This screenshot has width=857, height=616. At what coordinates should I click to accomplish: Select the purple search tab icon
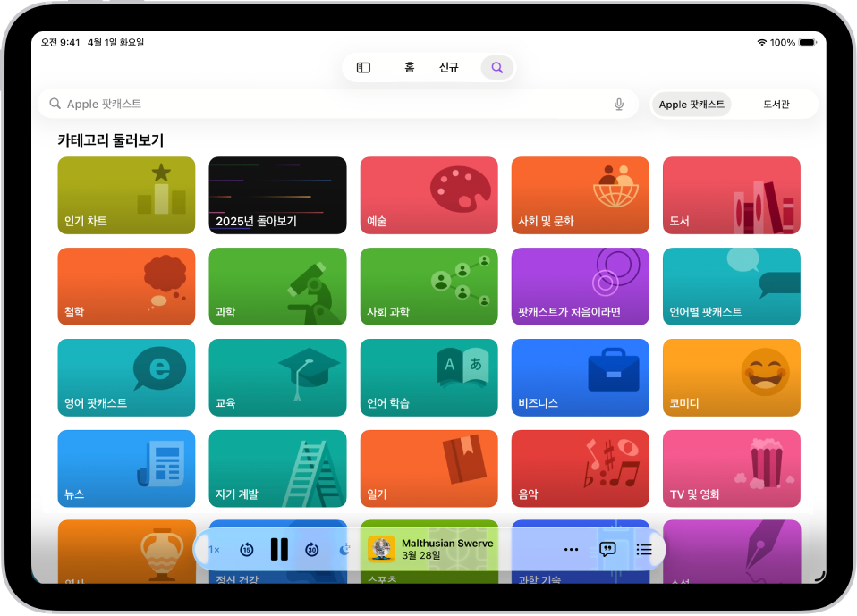point(496,67)
